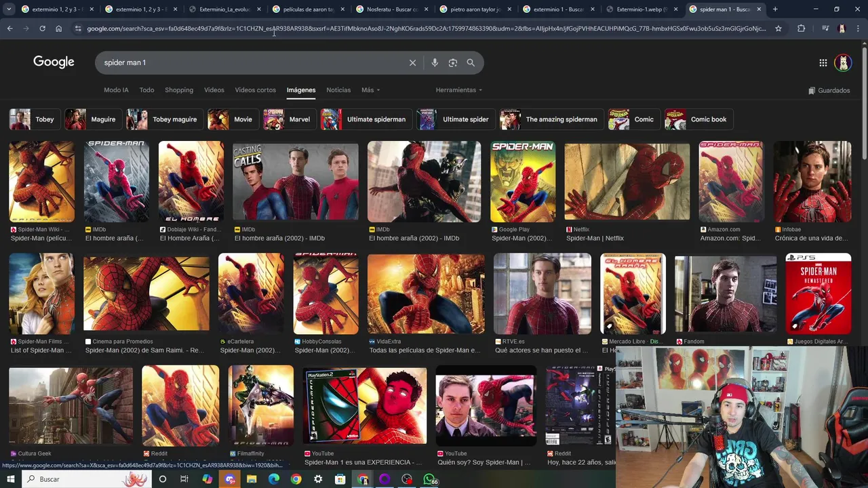Switch to the 'Modo IA' tab
Image resolution: width=868 pixels, height=488 pixels.
click(116, 90)
